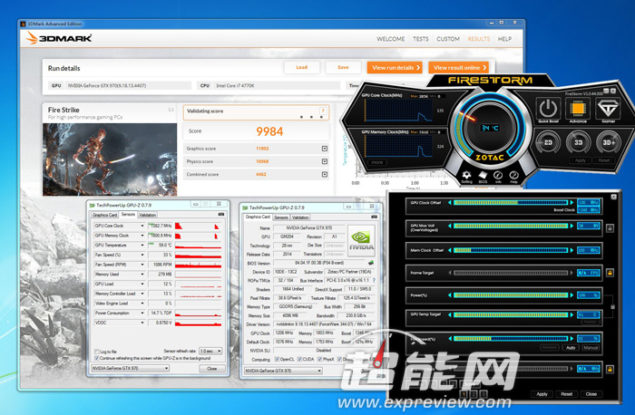Toggle OpenCL computing checkbox
Screen dimensions: 635x415
point(277,359)
